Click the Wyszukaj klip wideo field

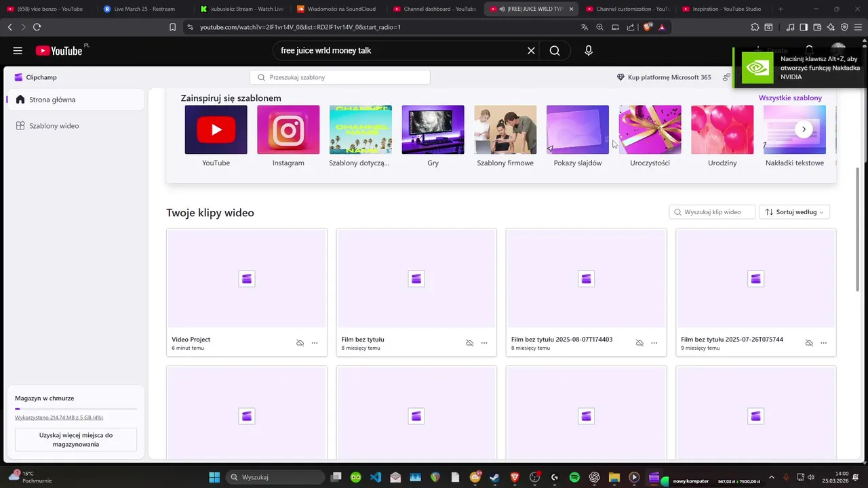pos(712,212)
